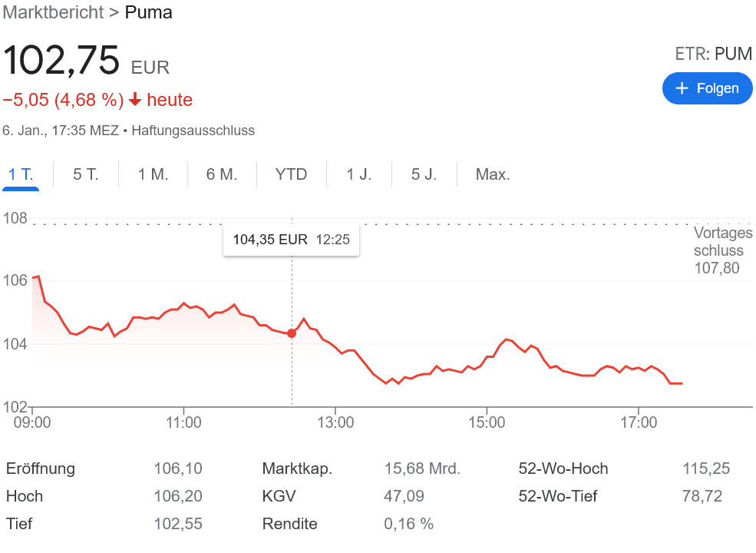Viewport: 756px width, 553px height.
Task: Click the 13:00 time axis label
Action: point(335,422)
